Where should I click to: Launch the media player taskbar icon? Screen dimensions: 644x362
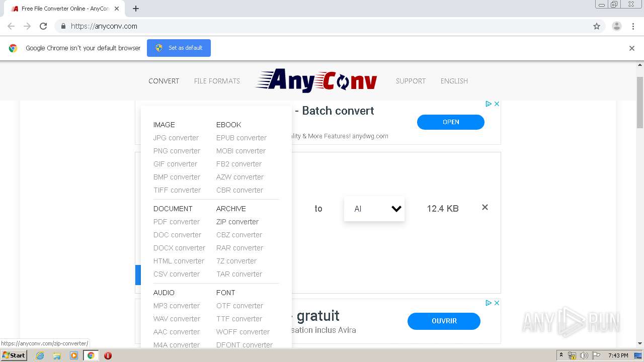tap(74, 355)
